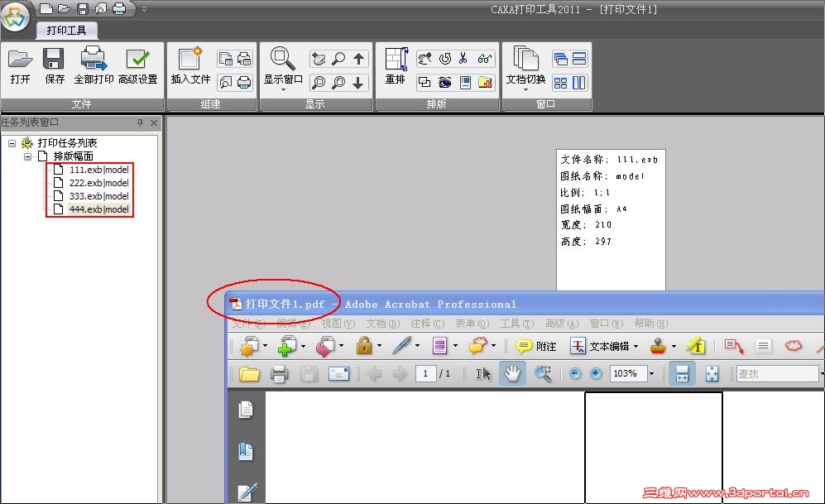Click the 附注 note button in Acrobat
Image resolution: width=825 pixels, height=504 pixels.
535,346
